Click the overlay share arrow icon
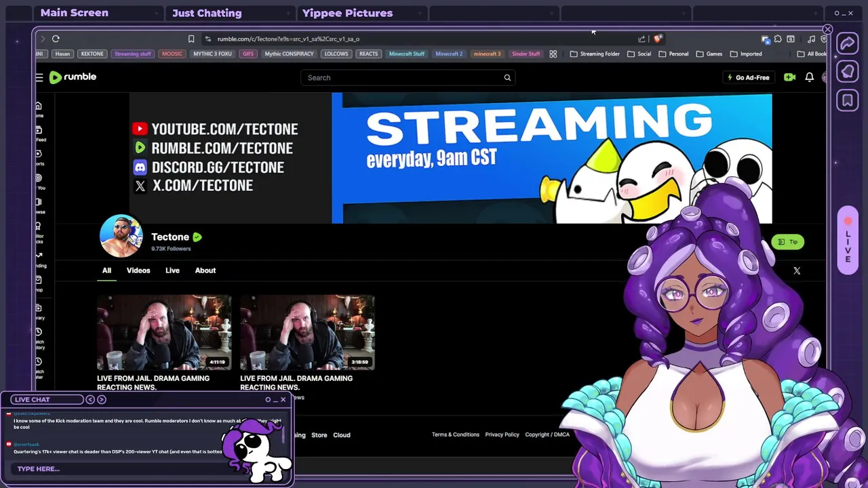Image resolution: width=868 pixels, height=488 pixels. [x=848, y=44]
